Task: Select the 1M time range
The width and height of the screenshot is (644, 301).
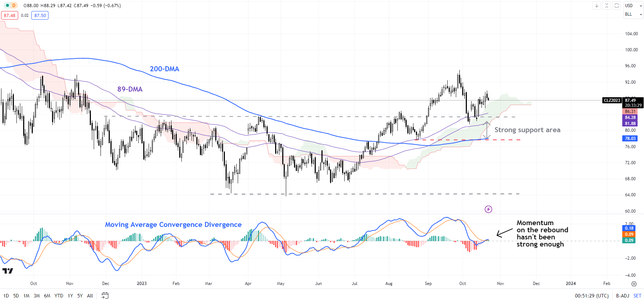Action: (x=26, y=296)
